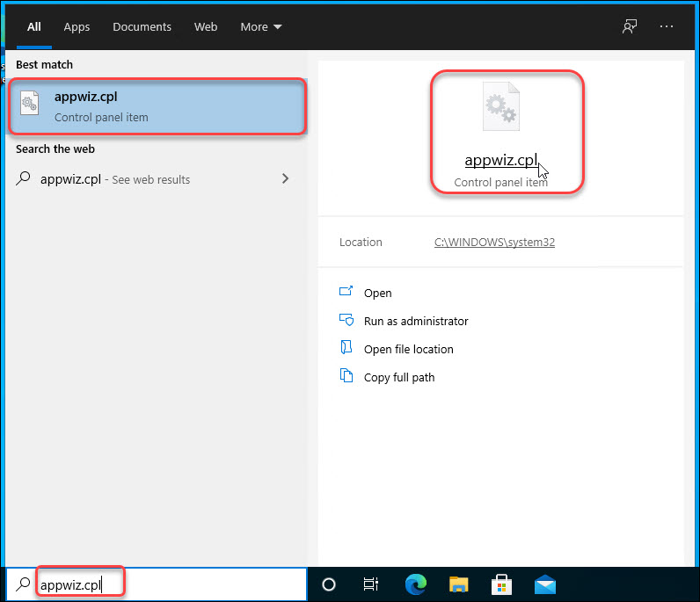Click the feedback icon in search header
Image resolution: width=700 pixels, height=602 pixels.
[630, 26]
